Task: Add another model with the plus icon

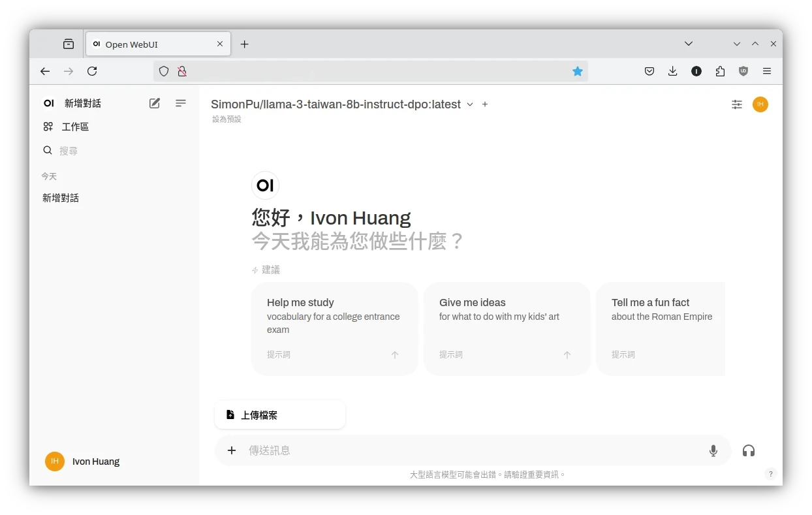Action: [485, 104]
